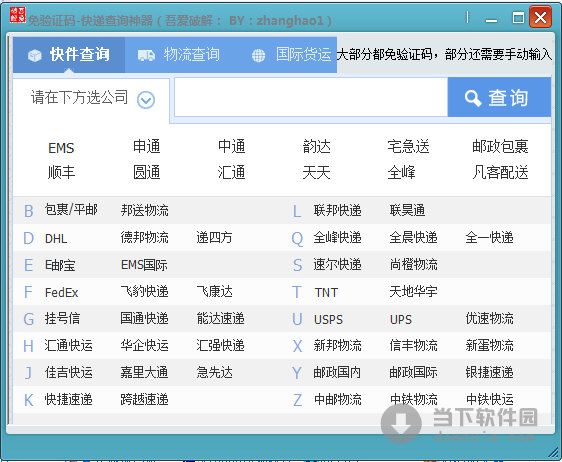This screenshot has width=562, height=462.
Task: Click 中邮物流 in the Z row
Action: (337, 399)
